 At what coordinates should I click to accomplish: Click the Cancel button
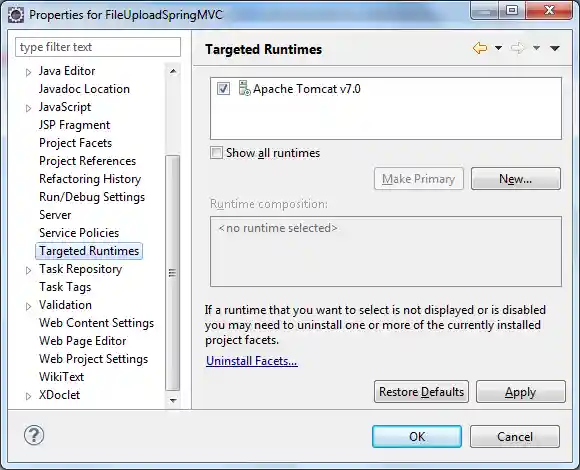(x=515, y=436)
